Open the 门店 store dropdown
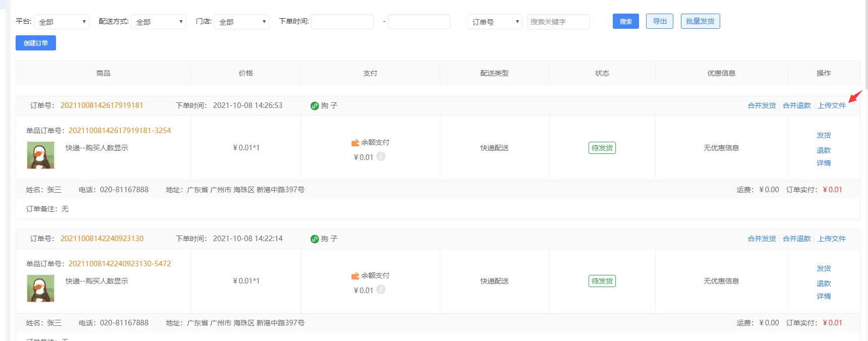 pyautogui.click(x=242, y=22)
